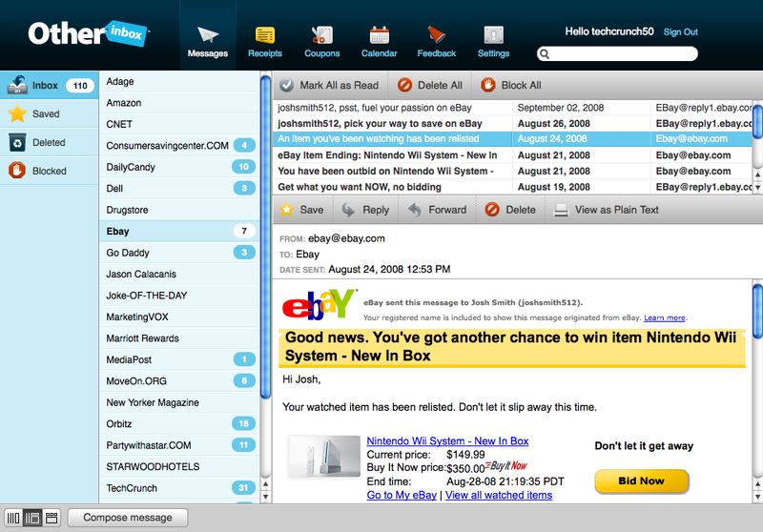Open the Calendar icon
This screenshot has width=763, height=532.
(x=379, y=35)
